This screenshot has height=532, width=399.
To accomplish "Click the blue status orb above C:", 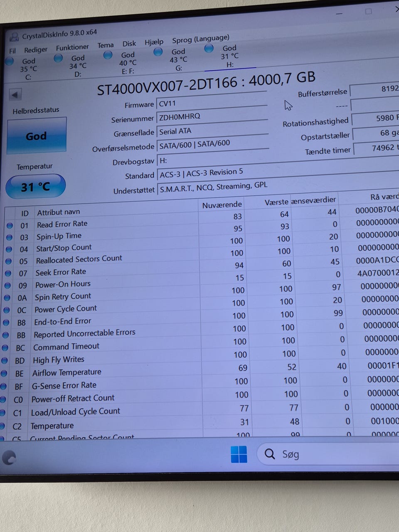I will pos(9,61).
